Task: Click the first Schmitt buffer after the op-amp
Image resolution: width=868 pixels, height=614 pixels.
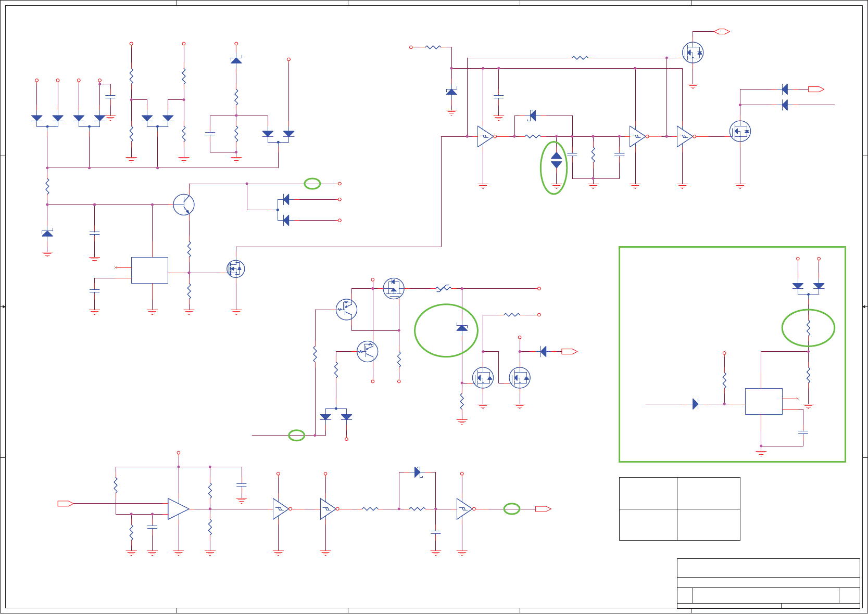Action: (x=281, y=509)
